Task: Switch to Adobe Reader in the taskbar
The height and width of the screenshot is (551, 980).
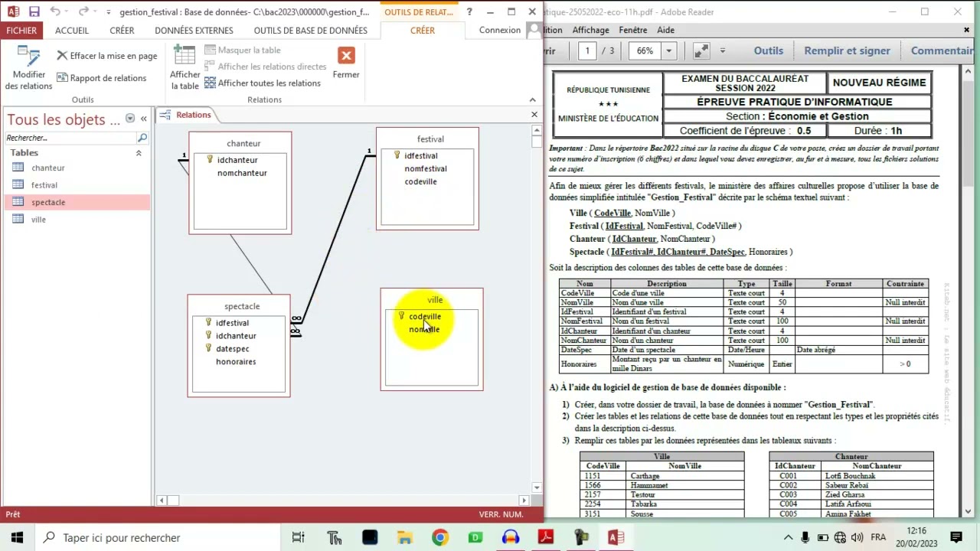Action: pos(545,538)
